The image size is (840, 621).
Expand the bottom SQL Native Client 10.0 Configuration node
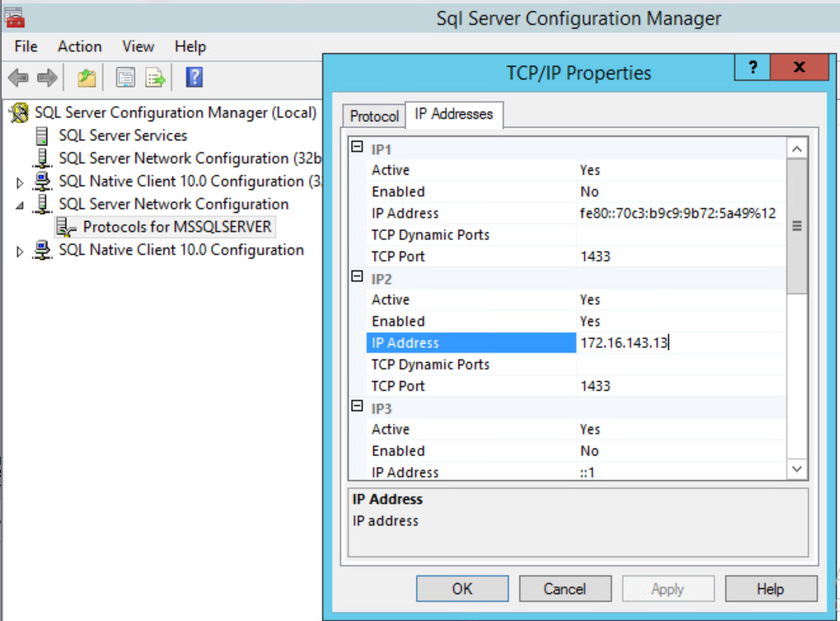tap(19, 251)
